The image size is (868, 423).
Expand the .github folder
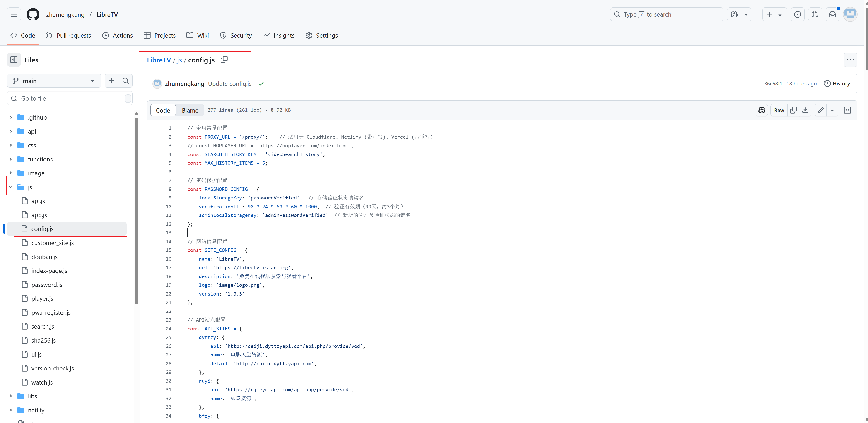click(10, 117)
